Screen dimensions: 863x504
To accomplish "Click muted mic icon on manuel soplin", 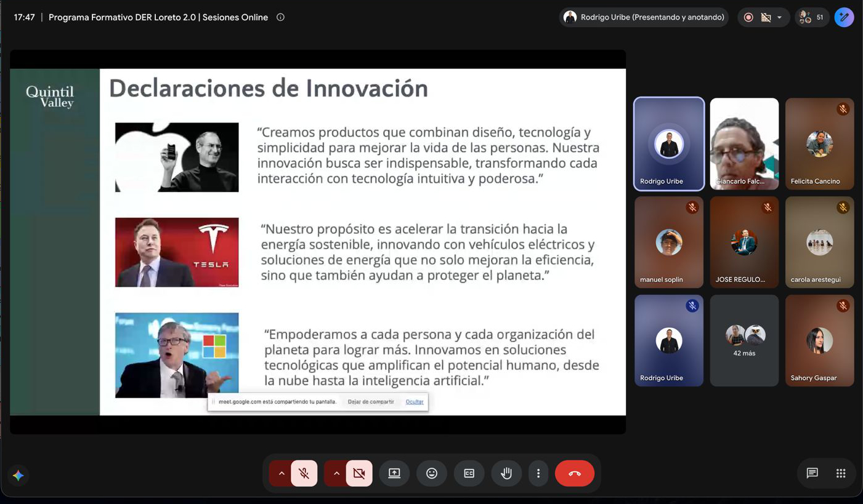I will point(692,207).
